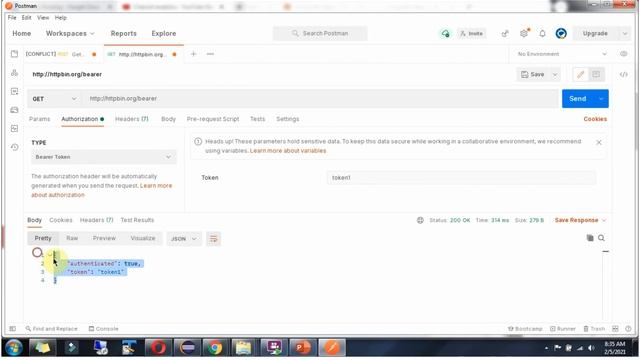The width and height of the screenshot is (640, 360).
Task: Switch to the request Headers tab
Action: coord(131,119)
